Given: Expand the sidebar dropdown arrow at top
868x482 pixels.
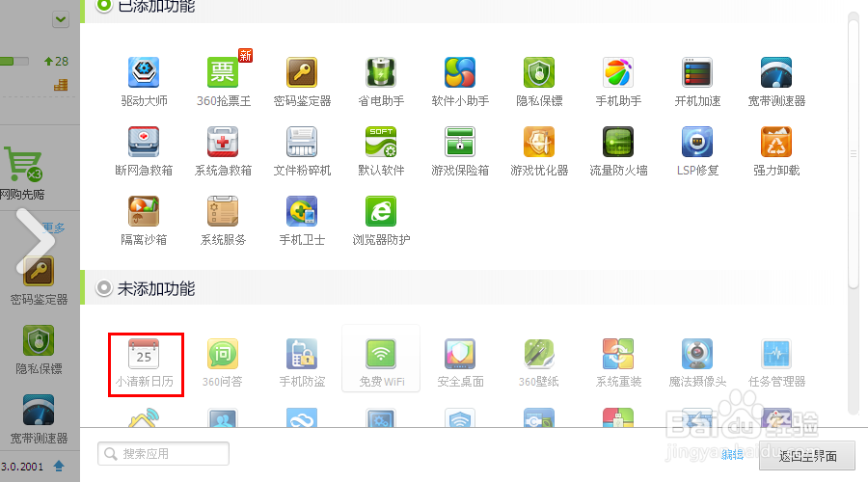Looking at the screenshot, I should pyautogui.click(x=61, y=20).
